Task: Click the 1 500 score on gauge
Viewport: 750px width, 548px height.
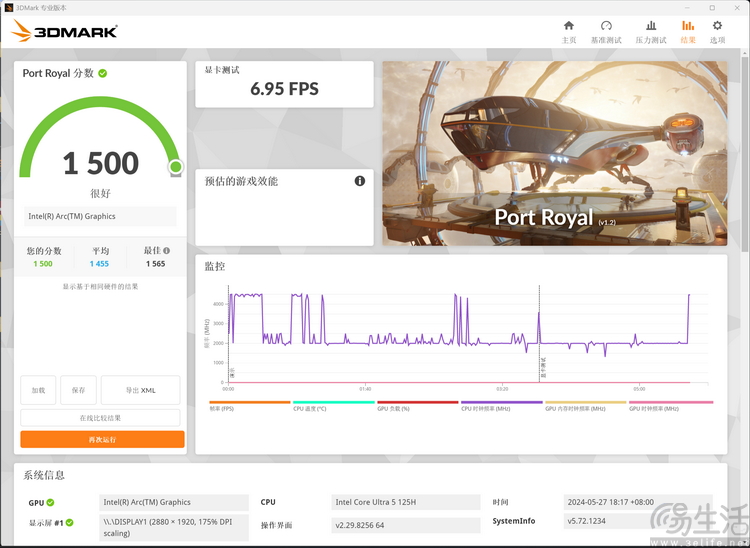Action: (100, 163)
